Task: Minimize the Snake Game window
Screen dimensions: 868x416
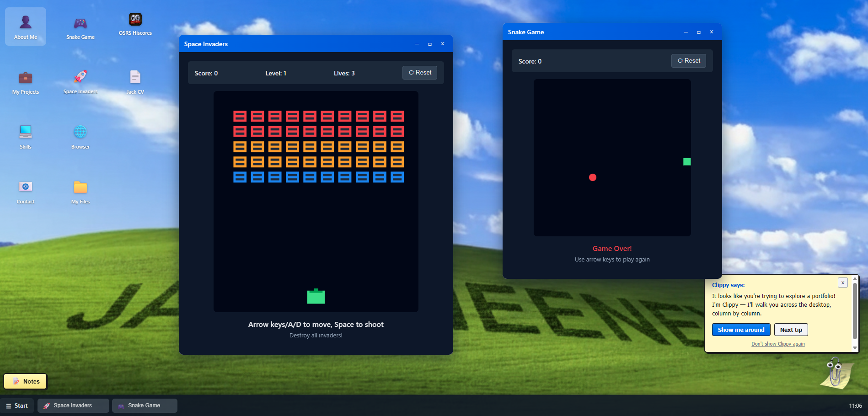Action: [686, 32]
